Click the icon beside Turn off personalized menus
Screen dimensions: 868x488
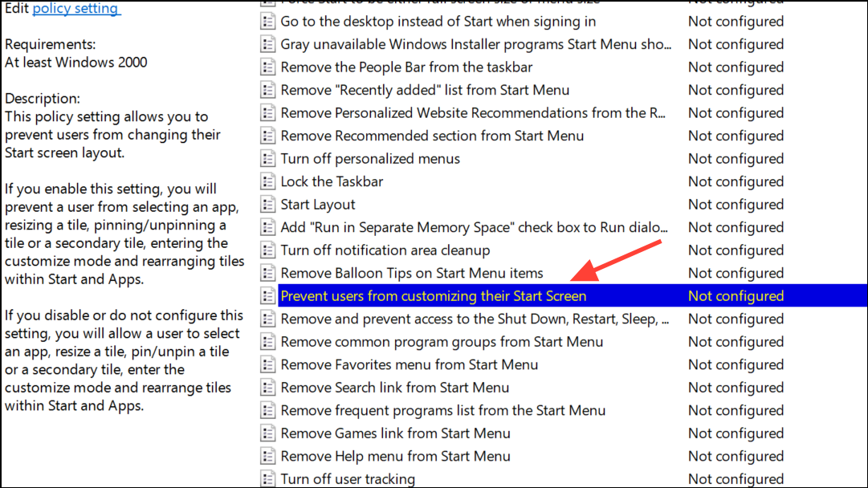point(268,159)
